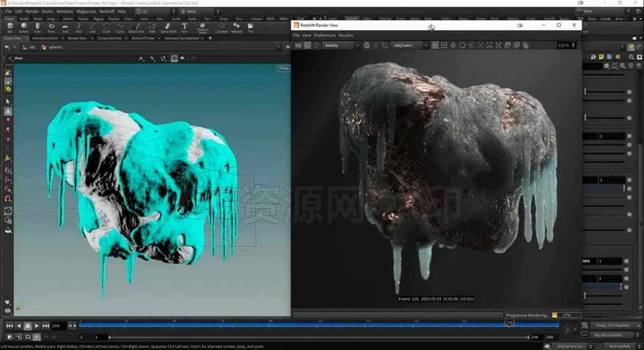Toggle the real-time playback clock icon
The width and height of the screenshot is (644, 350).
click(x=37, y=337)
